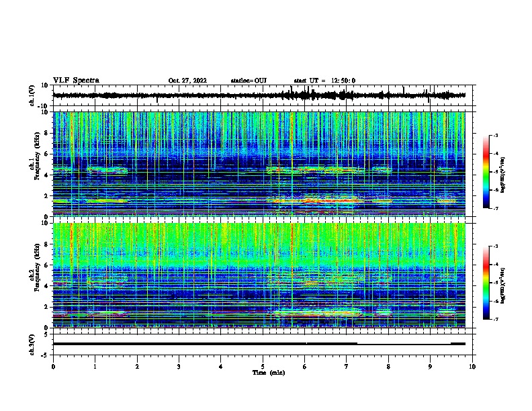Click the ch.1 spectrogram panel
Image resolution: width=532 pixels, height=411 pixels.
pyautogui.click(x=259, y=164)
